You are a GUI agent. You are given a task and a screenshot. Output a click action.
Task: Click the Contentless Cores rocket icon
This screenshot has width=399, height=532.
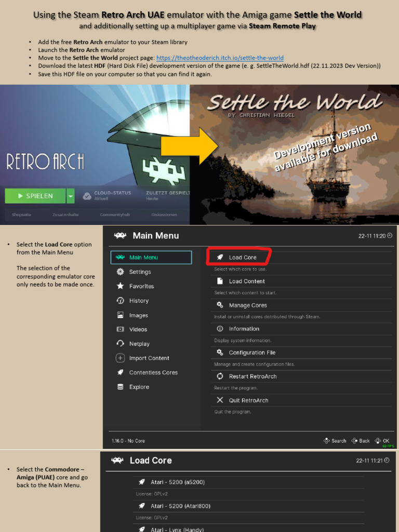(x=120, y=372)
